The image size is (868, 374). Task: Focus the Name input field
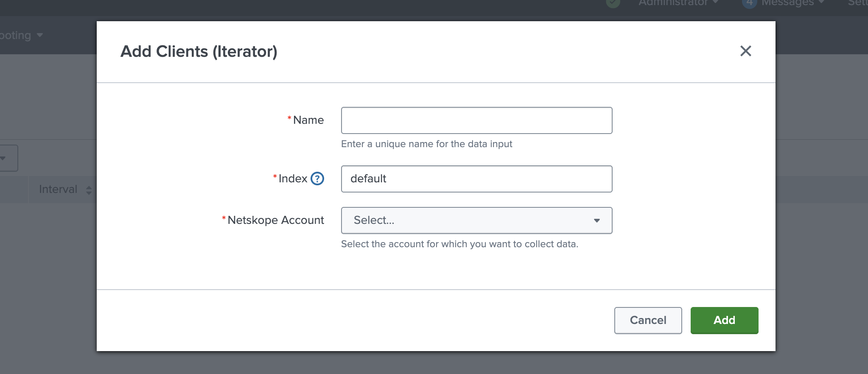coord(476,120)
